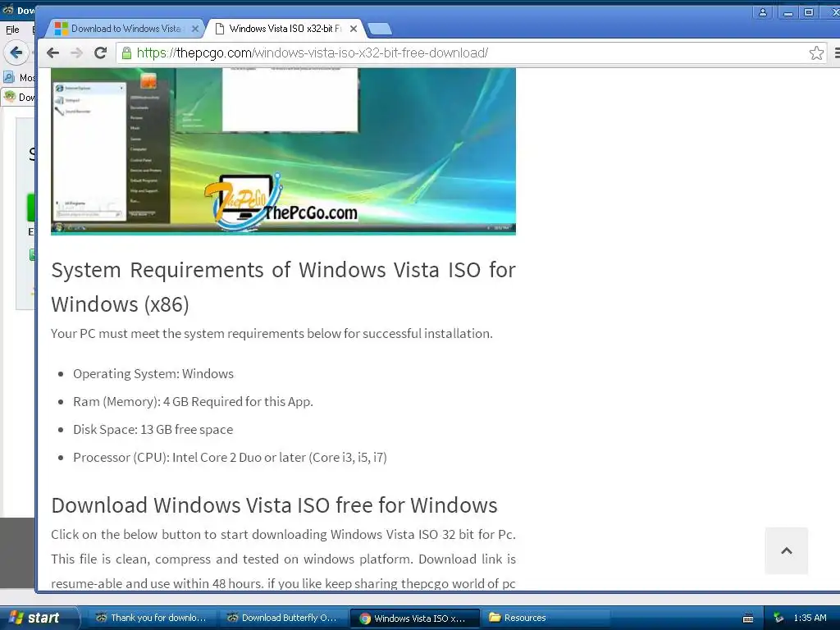The width and height of the screenshot is (840, 630).
Task: Open the Chrome hamburger menu
Action: (836, 52)
